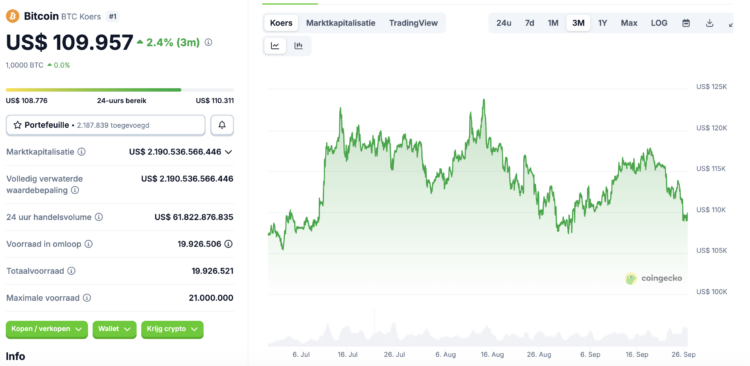750x366 pixels.
Task: Click the star icon in Portefeuille button
Action: pos(17,125)
